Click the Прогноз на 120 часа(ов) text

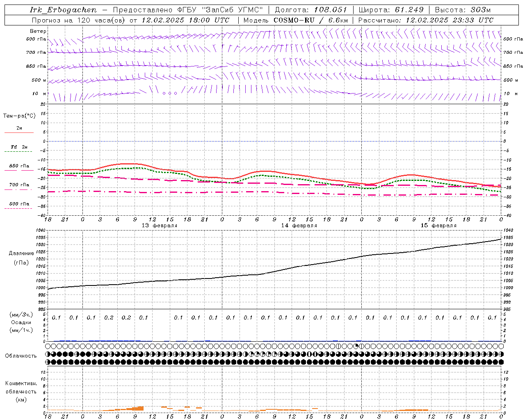click(79, 20)
